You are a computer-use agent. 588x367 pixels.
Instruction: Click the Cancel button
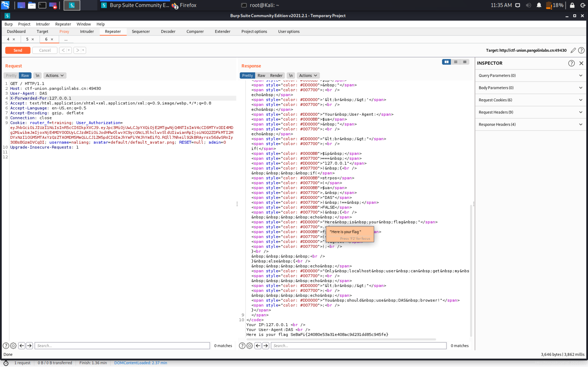[45, 50]
